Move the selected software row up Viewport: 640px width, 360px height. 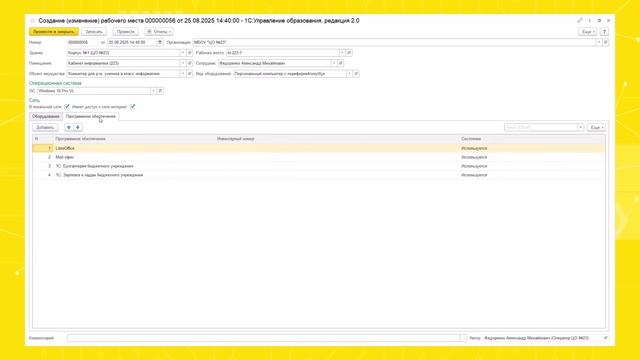69,127
